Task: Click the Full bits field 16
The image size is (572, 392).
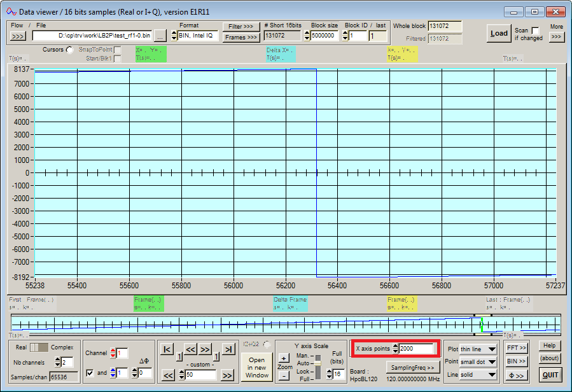Action: coord(338,374)
